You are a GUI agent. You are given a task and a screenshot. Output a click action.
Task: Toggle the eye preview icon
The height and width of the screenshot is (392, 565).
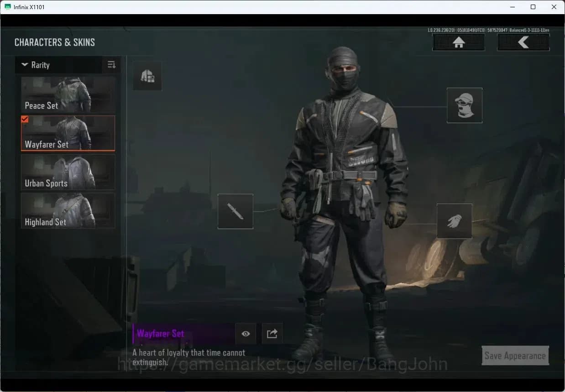point(246,334)
